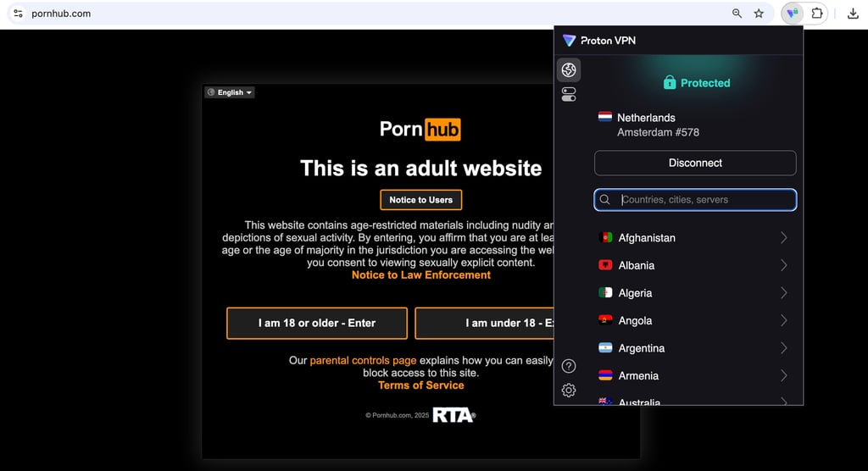The height and width of the screenshot is (471, 868).
Task: Click the Protected status text
Action: (x=705, y=83)
